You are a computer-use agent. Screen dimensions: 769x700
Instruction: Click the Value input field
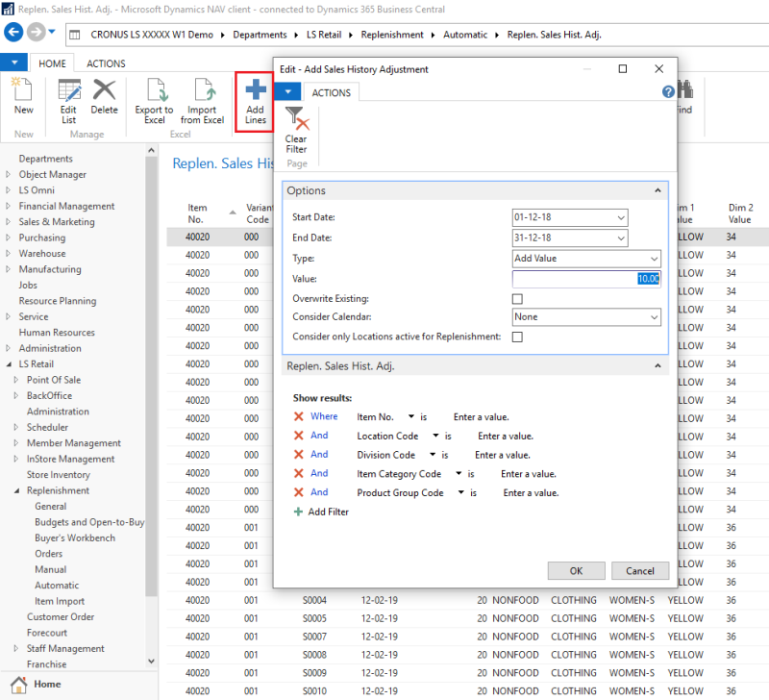tap(586, 279)
